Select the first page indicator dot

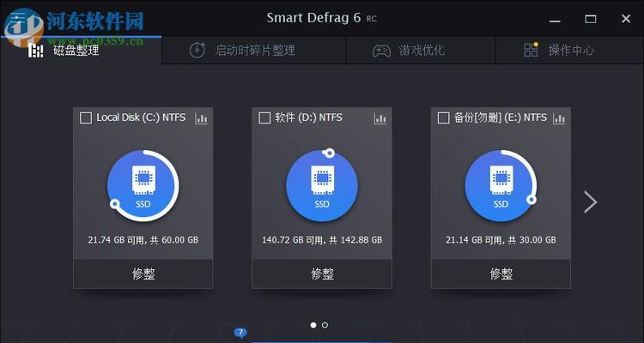click(x=313, y=325)
